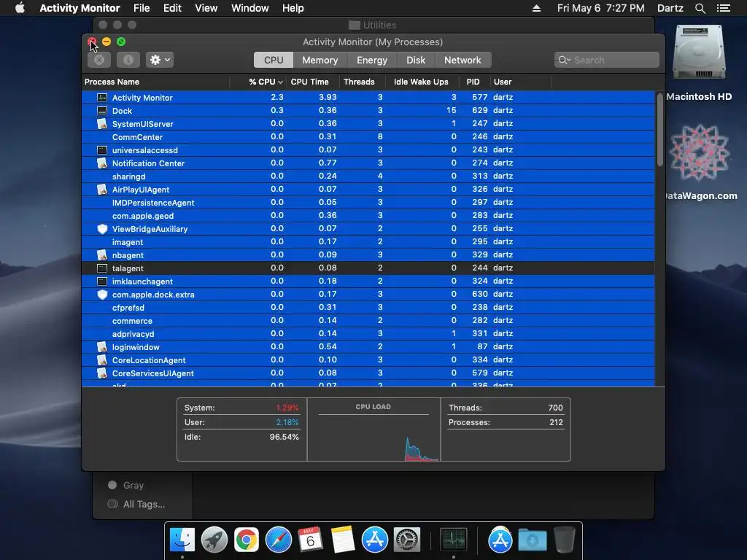Screen dimensions: 747x560
Task: Click the Quit Process stop icon in toolbar
Action: (99, 60)
